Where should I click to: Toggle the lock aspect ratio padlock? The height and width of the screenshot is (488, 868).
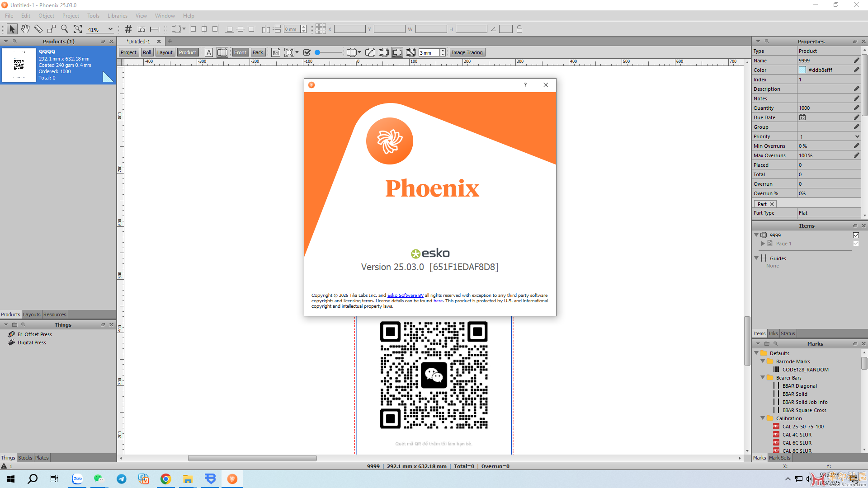tap(519, 29)
